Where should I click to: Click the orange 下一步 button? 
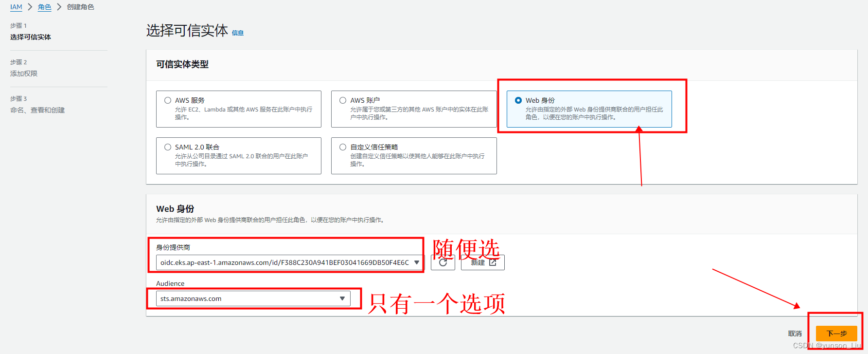836,334
